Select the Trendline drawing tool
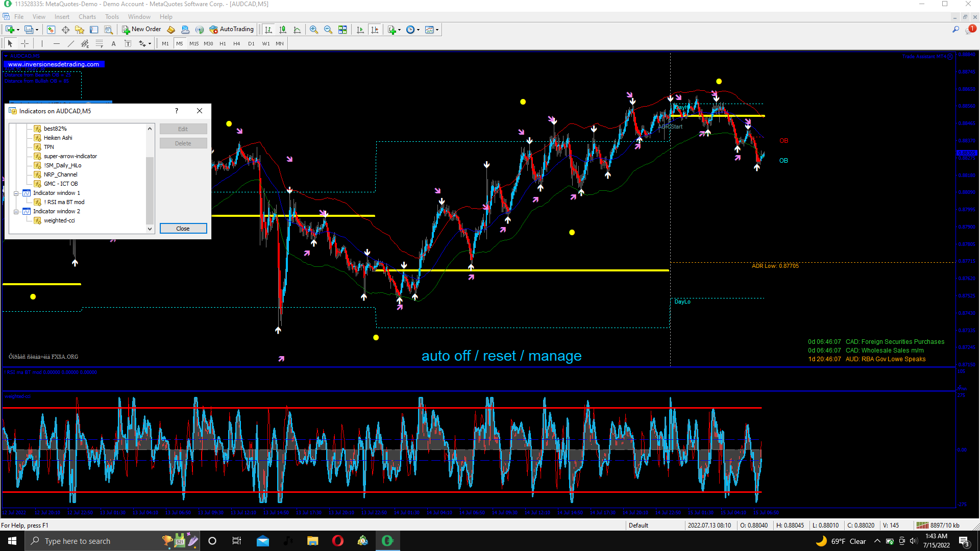The width and height of the screenshot is (980, 551). click(70, 44)
